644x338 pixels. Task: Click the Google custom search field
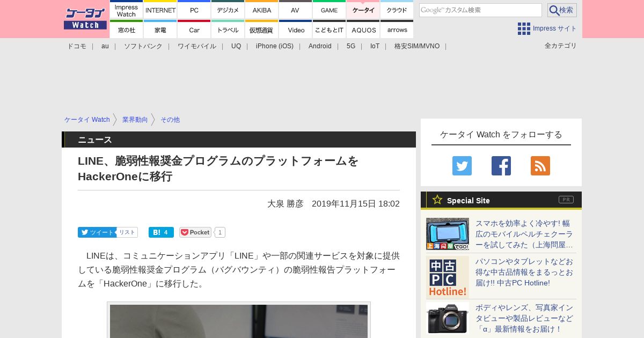480,10
